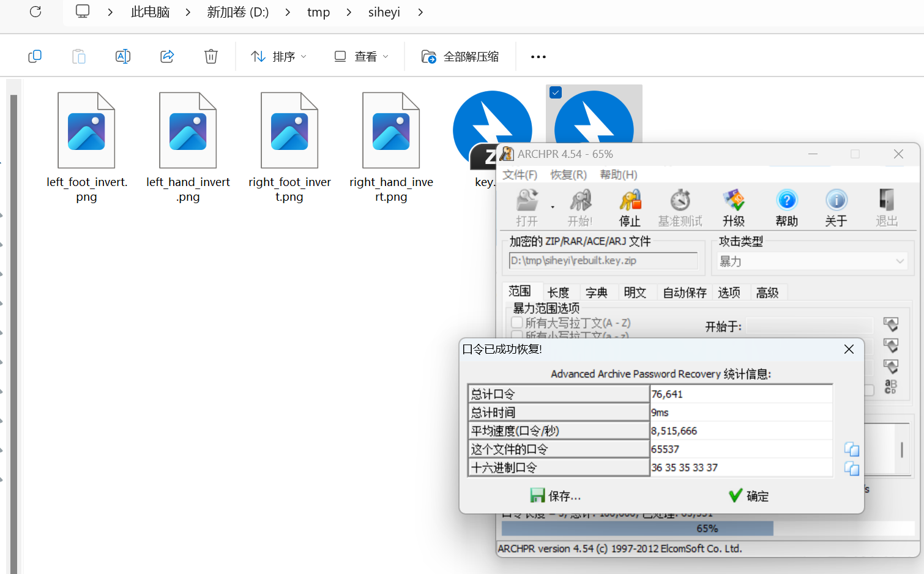Copy the file password 65537 with copy icon

coord(852,449)
